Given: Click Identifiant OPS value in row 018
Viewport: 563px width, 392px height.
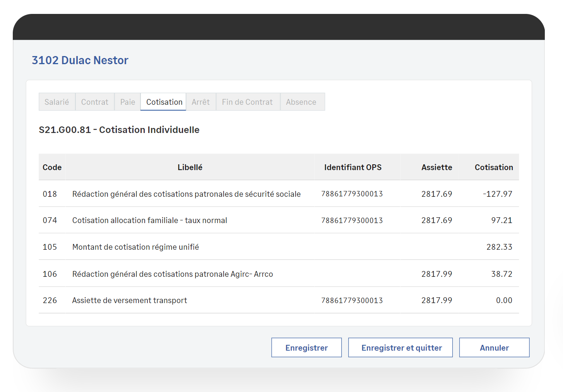Looking at the screenshot, I should [x=352, y=194].
